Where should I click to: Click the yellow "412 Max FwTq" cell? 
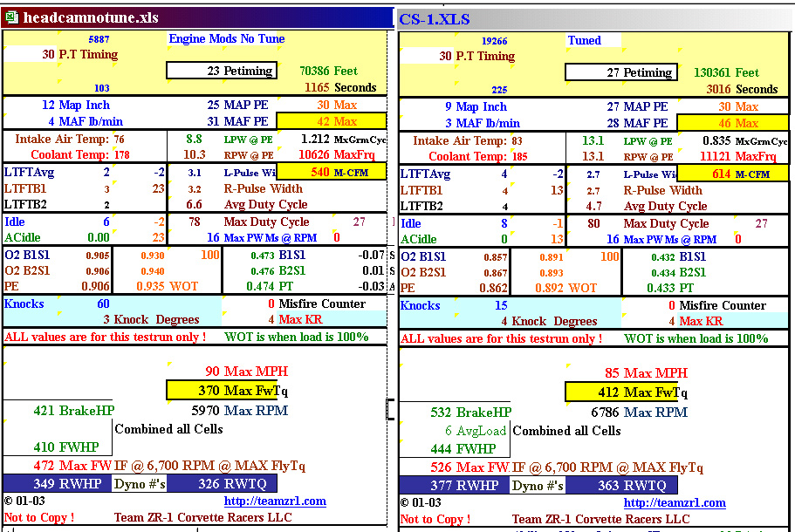(620, 392)
